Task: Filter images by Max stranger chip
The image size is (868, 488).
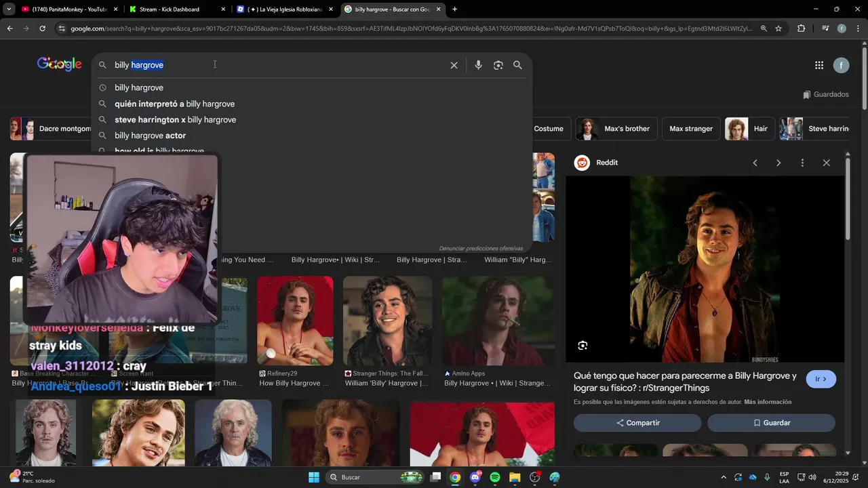Action: [x=691, y=129]
